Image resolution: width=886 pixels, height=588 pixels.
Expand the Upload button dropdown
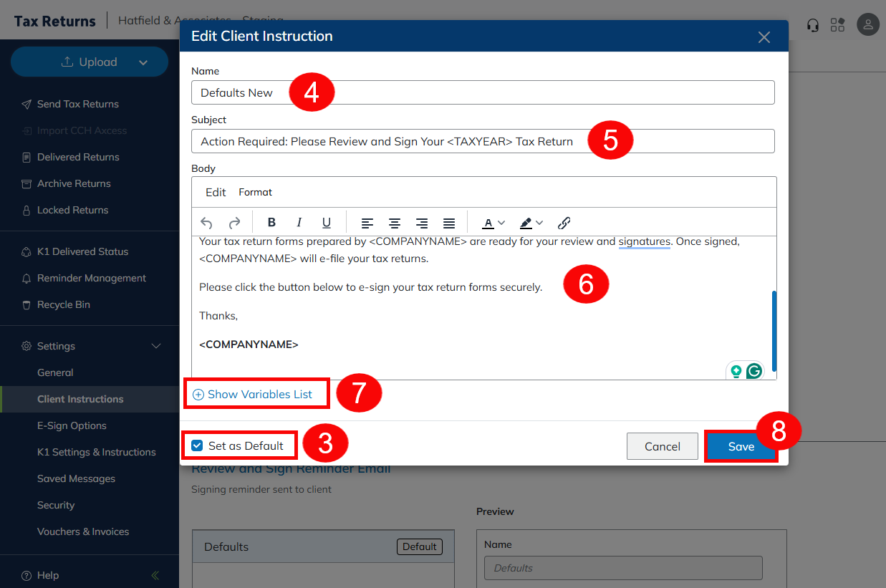pyautogui.click(x=143, y=62)
